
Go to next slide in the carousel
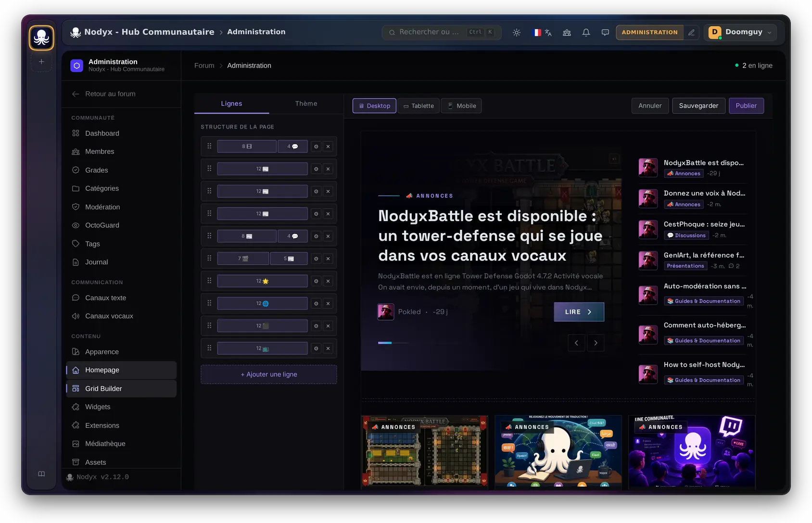pos(596,343)
